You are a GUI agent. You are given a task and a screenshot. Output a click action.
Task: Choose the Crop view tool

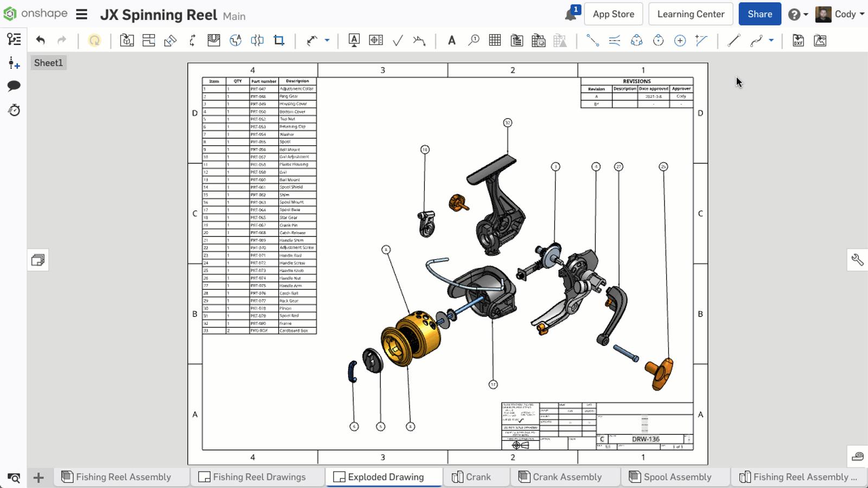279,40
